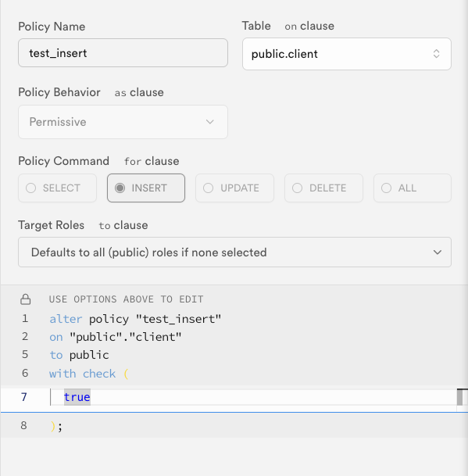
Task: Select the INSERT policy command radio
Action: point(146,188)
